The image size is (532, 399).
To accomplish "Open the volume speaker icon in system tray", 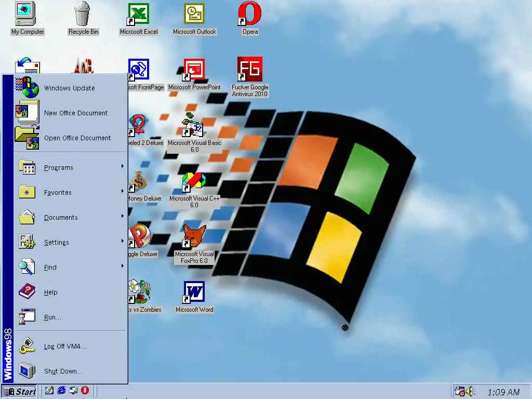I will click(x=470, y=392).
